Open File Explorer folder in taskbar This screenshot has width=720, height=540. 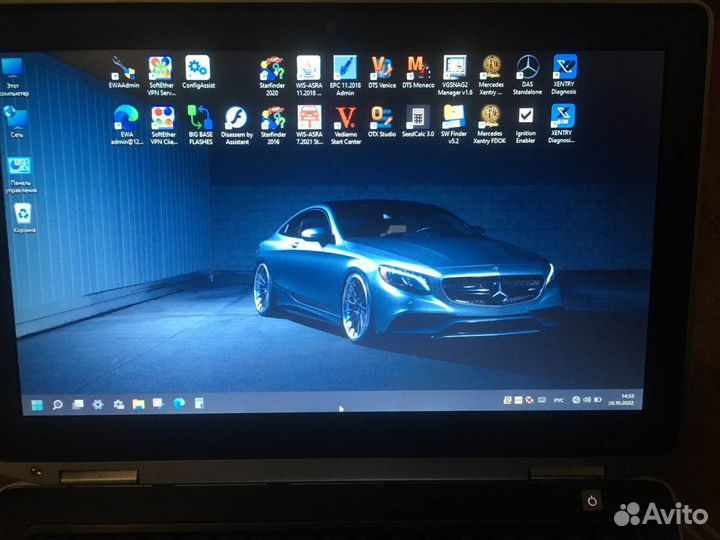pos(138,404)
